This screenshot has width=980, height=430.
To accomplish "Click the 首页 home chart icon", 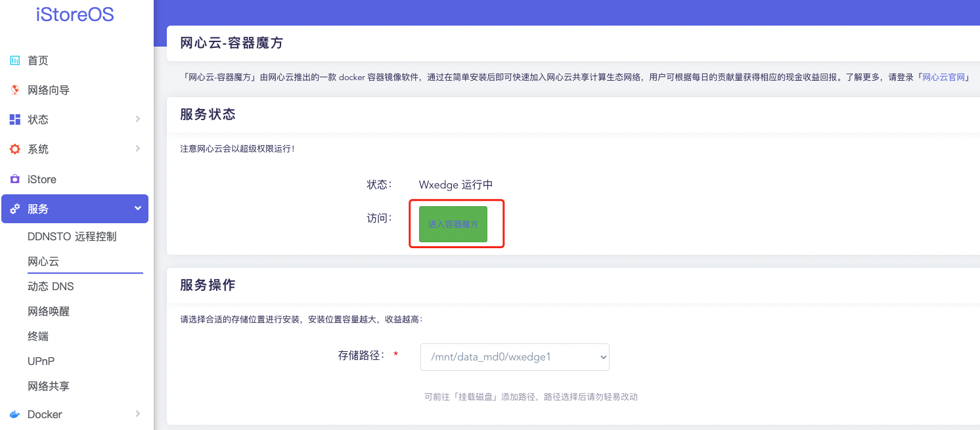I will pos(14,60).
